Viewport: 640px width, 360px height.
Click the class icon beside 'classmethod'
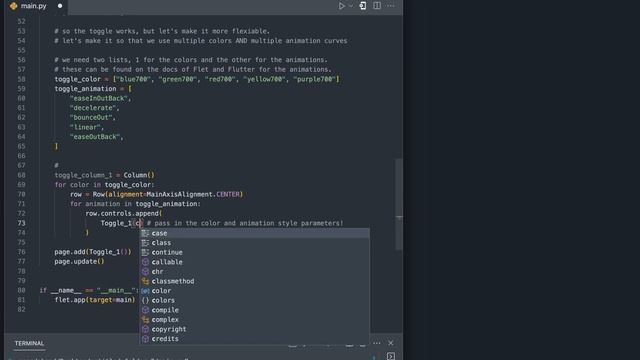145,281
